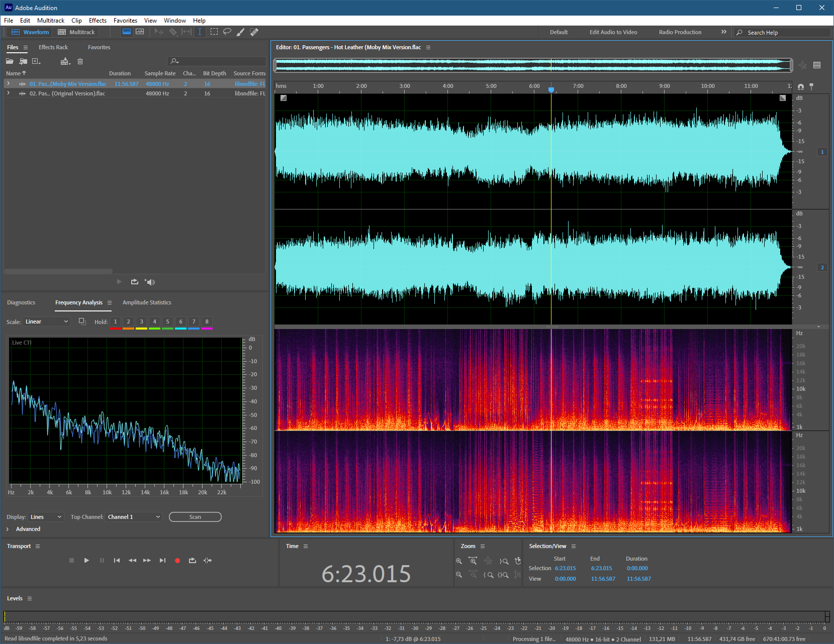The width and height of the screenshot is (834, 644).
Task: Select the Marquee Selection tool
Action: [x=214, y=32]
